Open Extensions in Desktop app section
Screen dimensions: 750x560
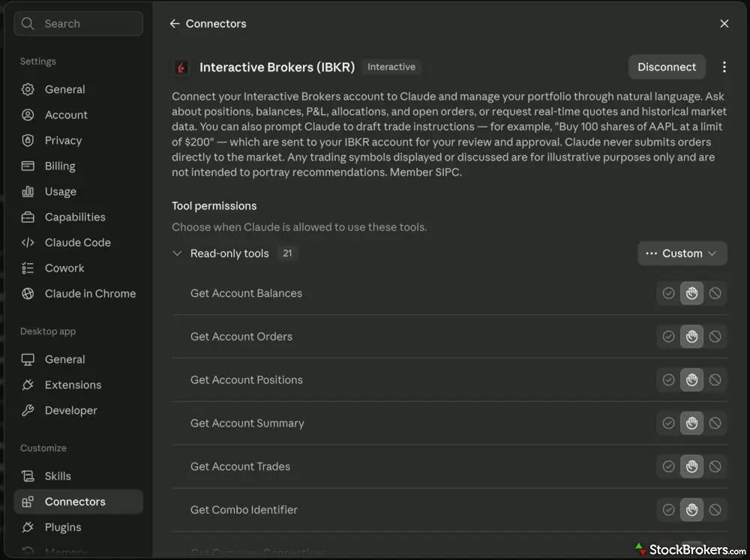click(79, 385)
